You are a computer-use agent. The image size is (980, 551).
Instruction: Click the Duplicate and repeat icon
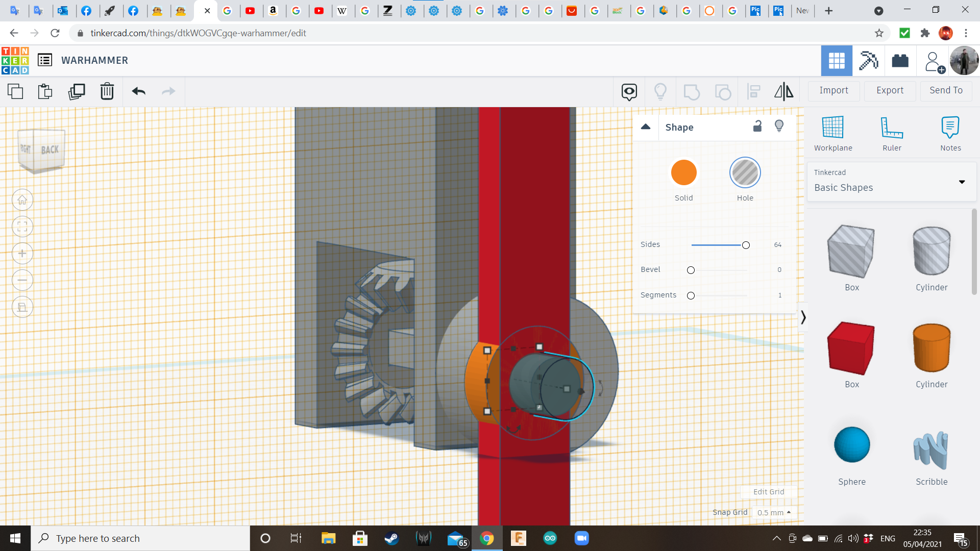[77, 91]
